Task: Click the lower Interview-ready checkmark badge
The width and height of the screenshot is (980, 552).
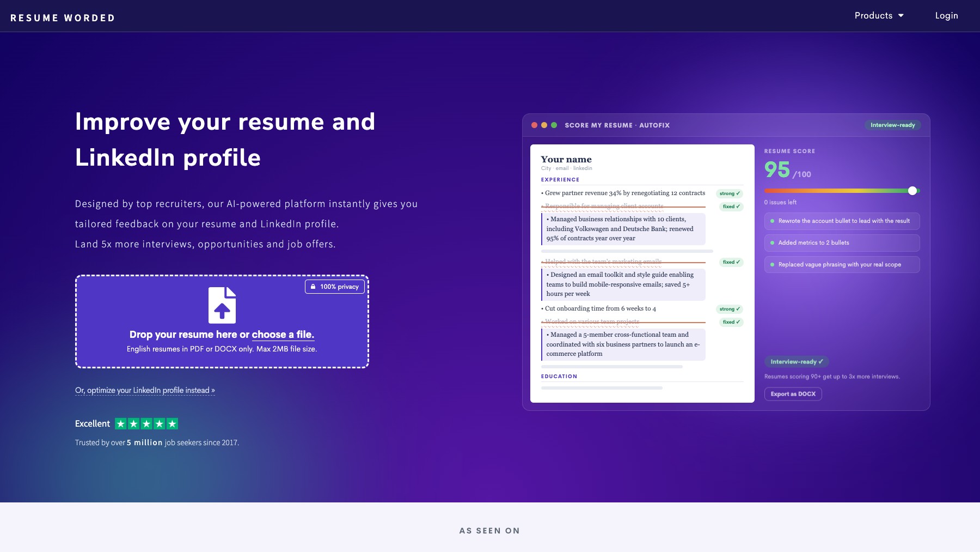Action: (x=797, y=362)
